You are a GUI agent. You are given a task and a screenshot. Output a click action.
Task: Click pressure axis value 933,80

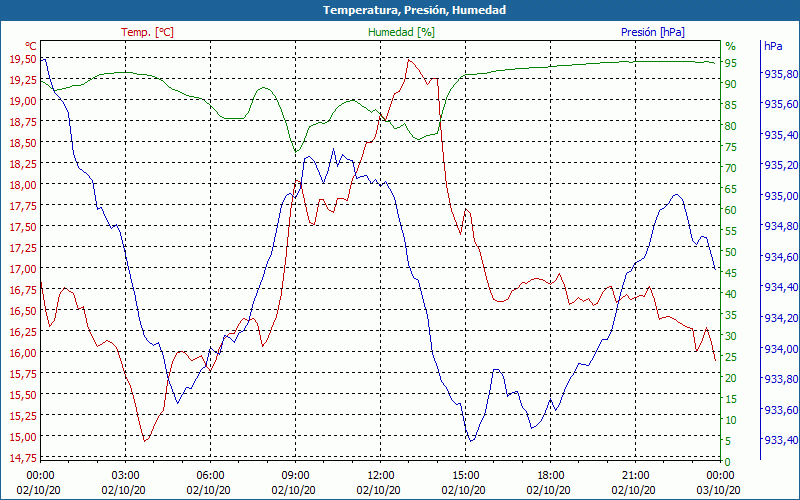coord(781,379)
